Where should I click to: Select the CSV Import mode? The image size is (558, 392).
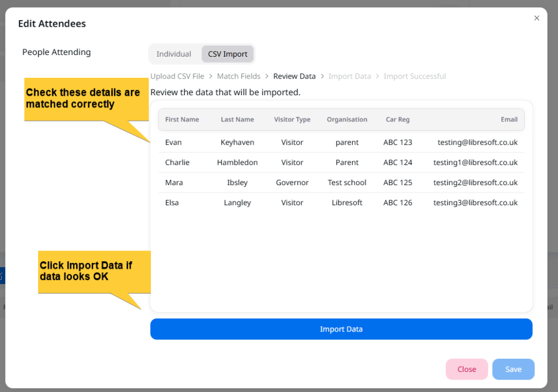coord(228,54)
